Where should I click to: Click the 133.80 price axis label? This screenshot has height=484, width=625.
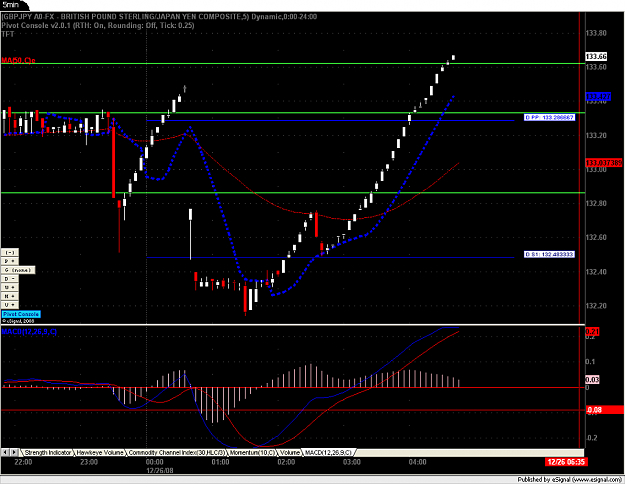coord(596,33)
